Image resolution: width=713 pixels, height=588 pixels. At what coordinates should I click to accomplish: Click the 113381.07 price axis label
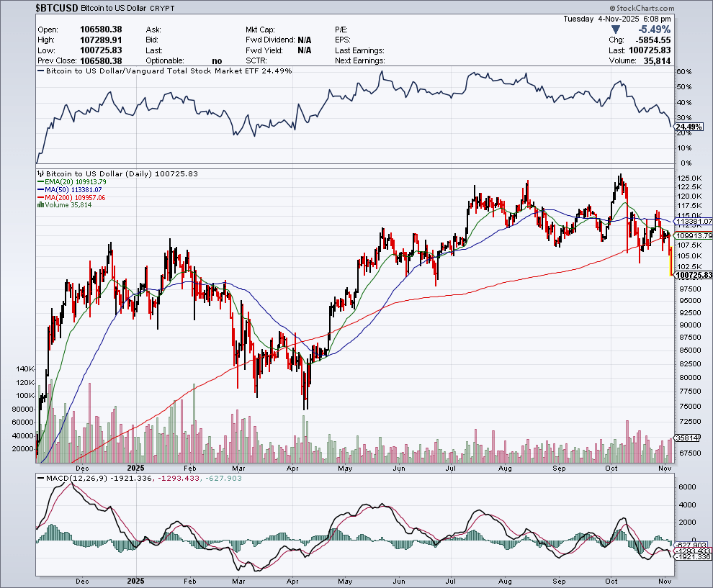pyautogui.click(x=692, y=222)
